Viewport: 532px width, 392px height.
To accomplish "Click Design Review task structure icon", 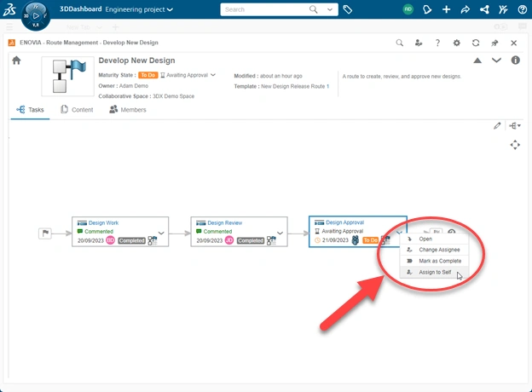I will coord(271,240).
